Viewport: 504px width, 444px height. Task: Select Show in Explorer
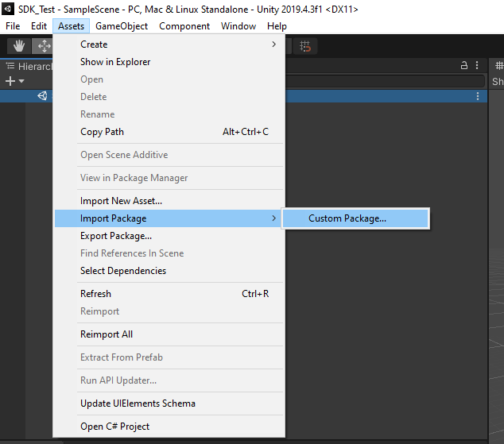pos(115,62)
